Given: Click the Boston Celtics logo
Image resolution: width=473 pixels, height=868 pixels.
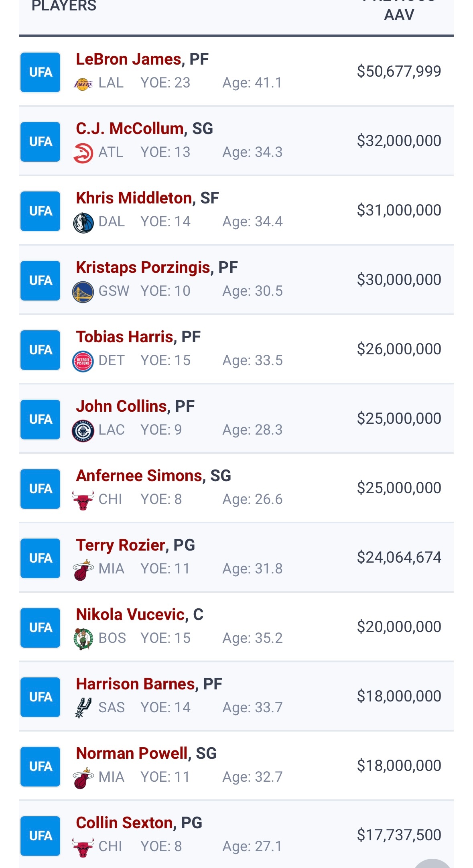Looking at the screenshot, I should [x=83, y=639].
